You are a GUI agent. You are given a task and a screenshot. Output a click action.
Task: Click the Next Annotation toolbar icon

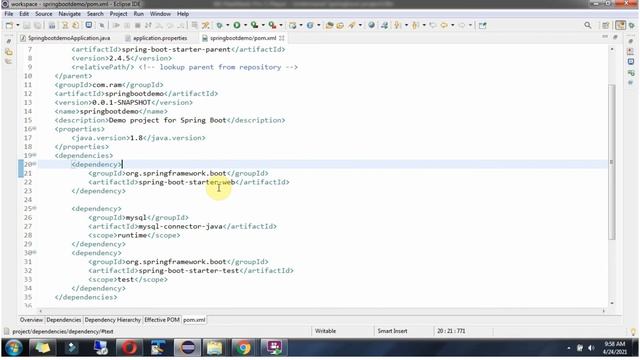(397, 25)
